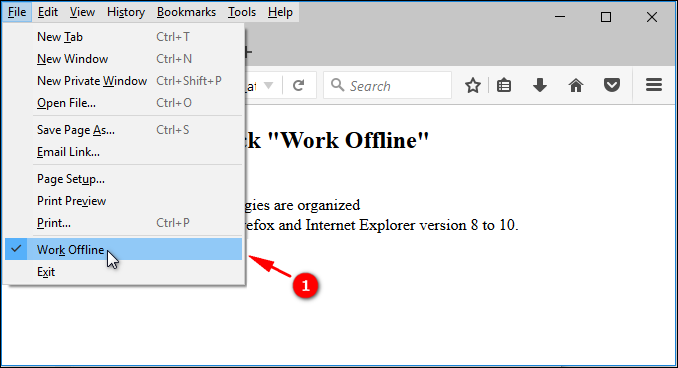Choose Open File... entry

[x=124, y=103]
